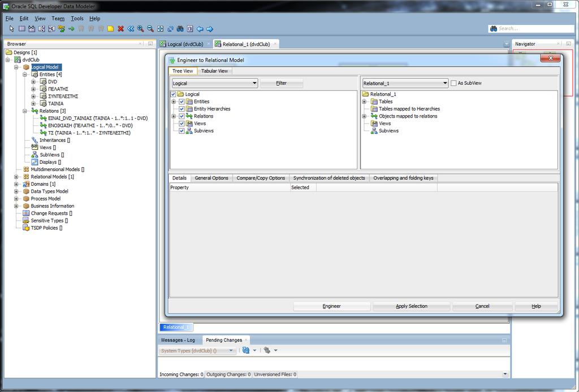Expand the Tables node in Relational_1 tree
The image size is (579, 392).
click(364, 102)
